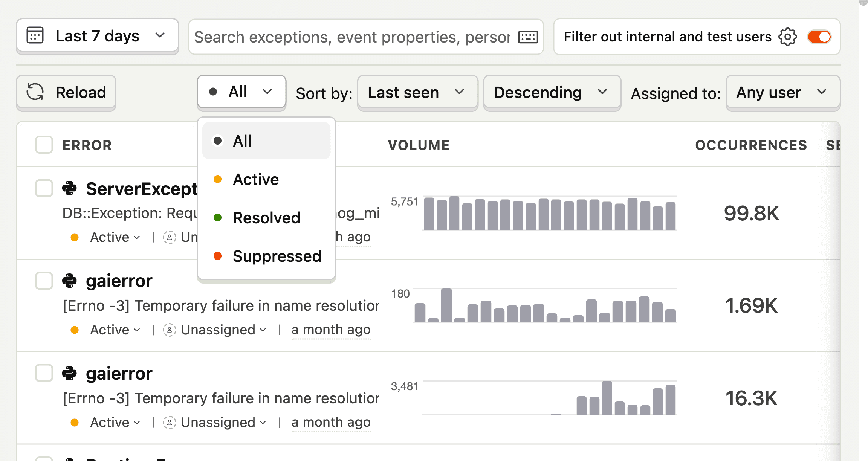Expand Active status dropdown in 1.69K gaierror row
Viewport: 868px width, 461px height.
(x=115, y=330)
